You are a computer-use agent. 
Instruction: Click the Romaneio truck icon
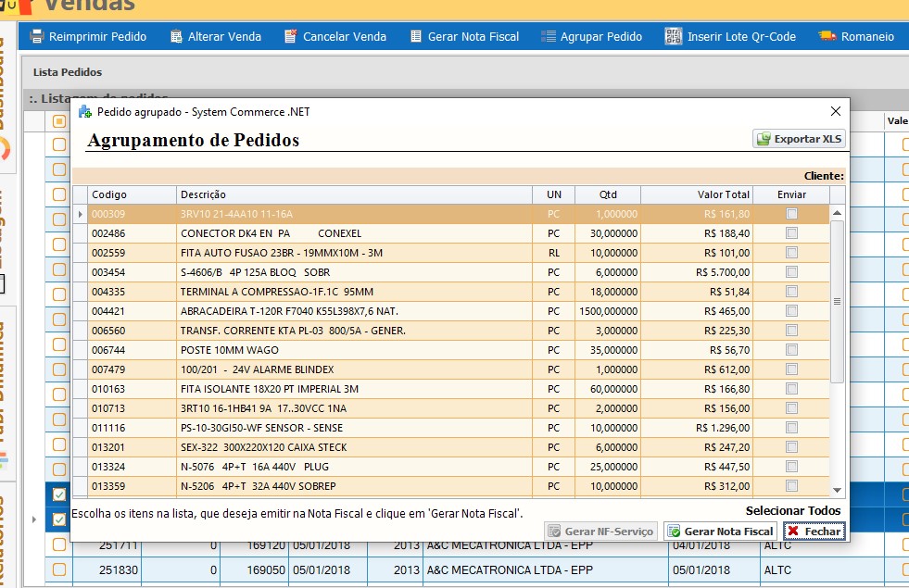(x=827, y=37)
